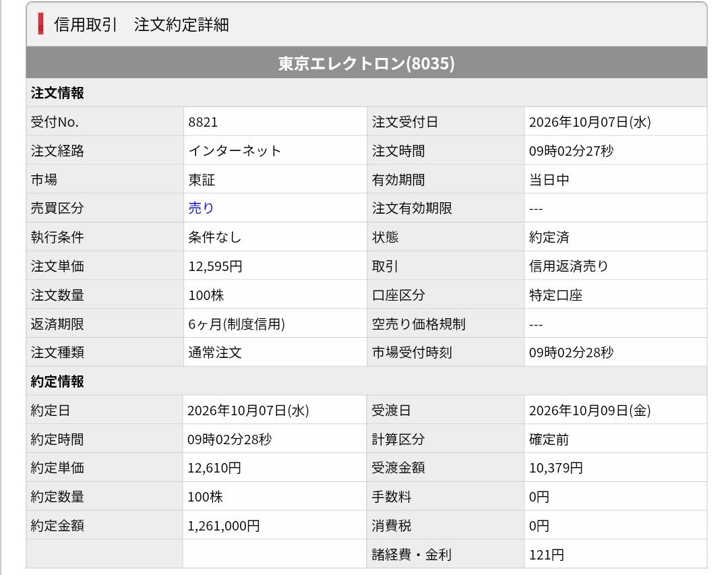Click the 諸経費・金利 row label

tap(411, 555)
